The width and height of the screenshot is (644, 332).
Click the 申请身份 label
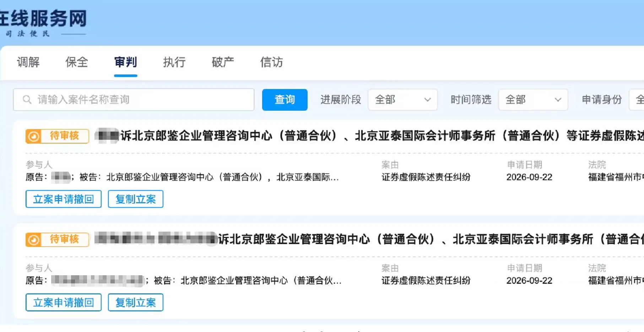pos(602,100)
